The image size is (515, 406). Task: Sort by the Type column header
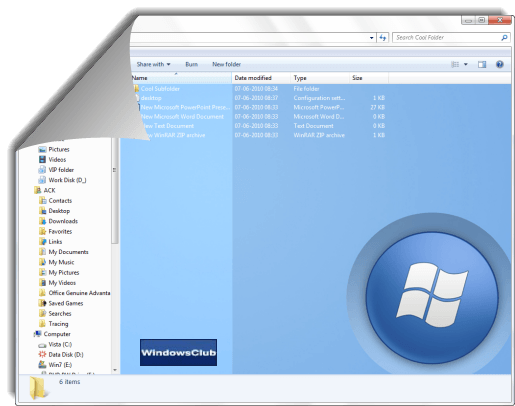[x=320, y=78]
